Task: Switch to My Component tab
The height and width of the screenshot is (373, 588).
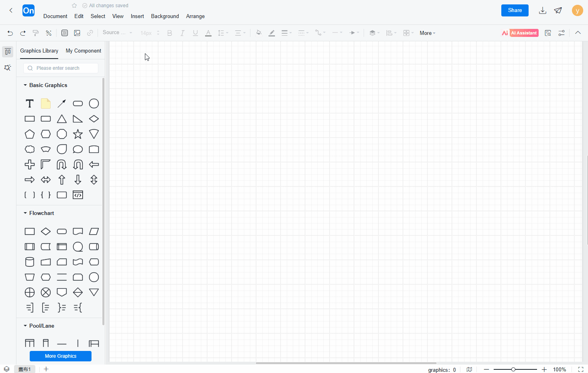Action: pyautogui.click(x=83, y=51)
